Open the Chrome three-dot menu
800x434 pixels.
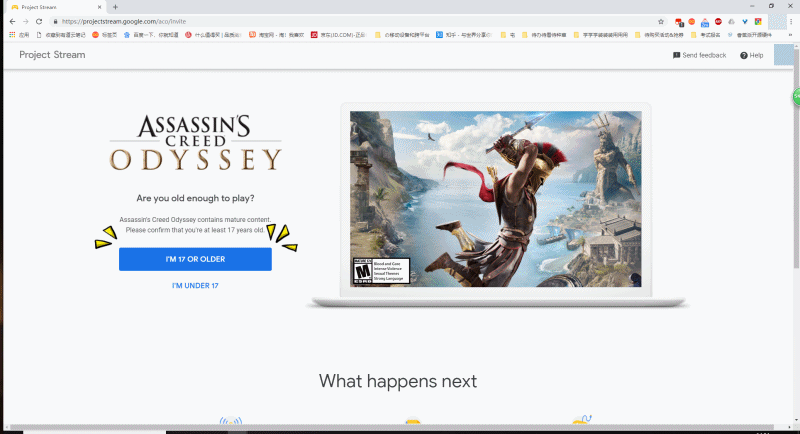pyautogui.click(x=791, y=21)
